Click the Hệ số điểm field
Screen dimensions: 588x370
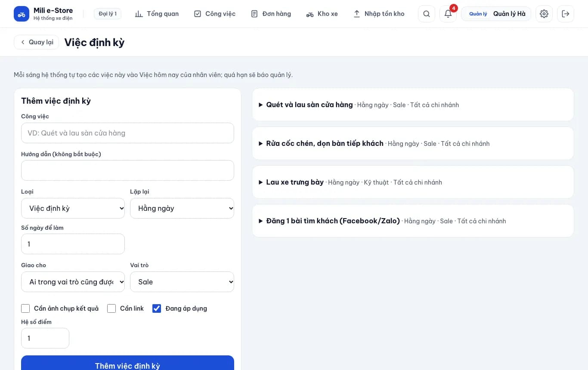(45, 338)
